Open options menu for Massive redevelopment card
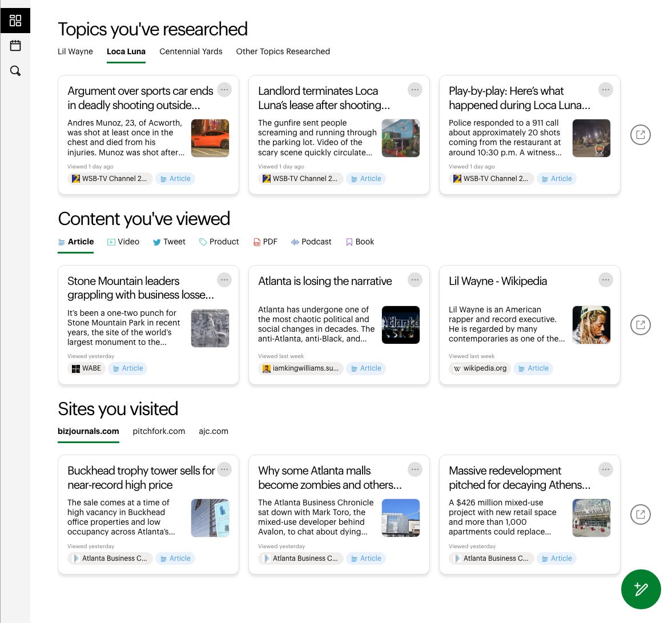The image size is (672, 623). point(606,469)
